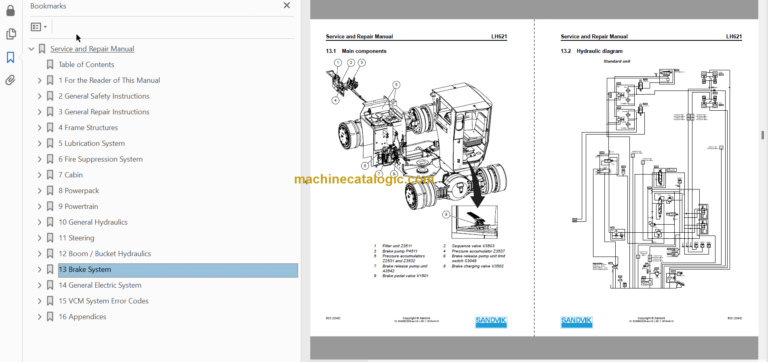Open 6 Fire Suppression System bookmark

pos(100,159)
